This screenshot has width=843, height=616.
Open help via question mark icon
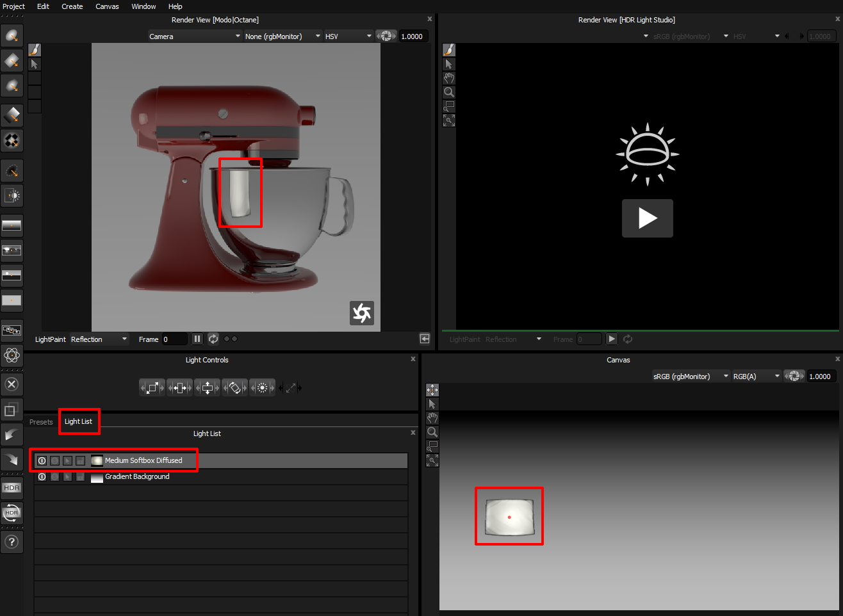point(12,542)
